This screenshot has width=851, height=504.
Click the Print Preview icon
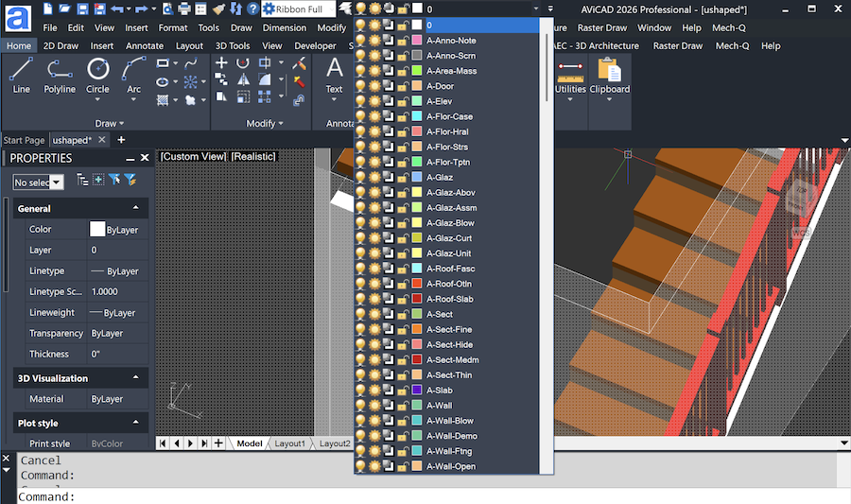[167, 9]
